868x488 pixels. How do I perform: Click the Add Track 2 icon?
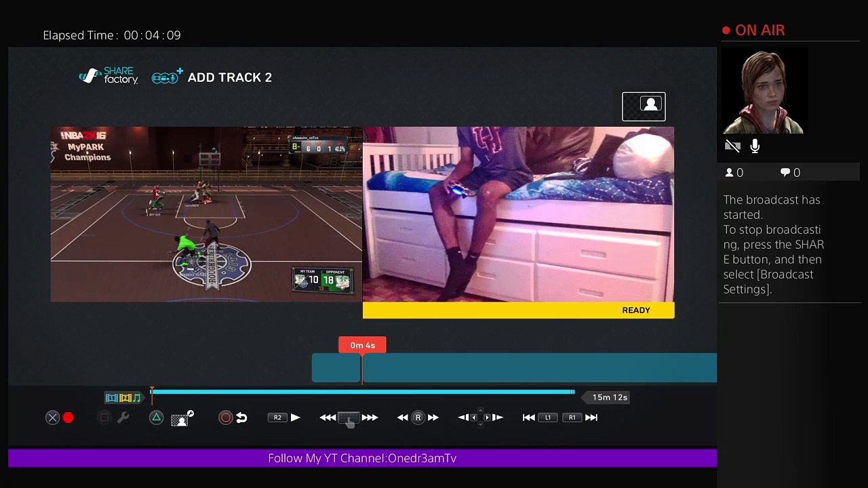pyautogui.click(x=167, y=77)
